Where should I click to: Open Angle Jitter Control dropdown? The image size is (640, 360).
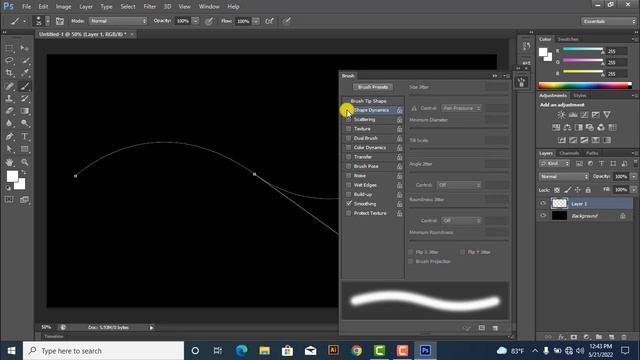pos(459,185)
